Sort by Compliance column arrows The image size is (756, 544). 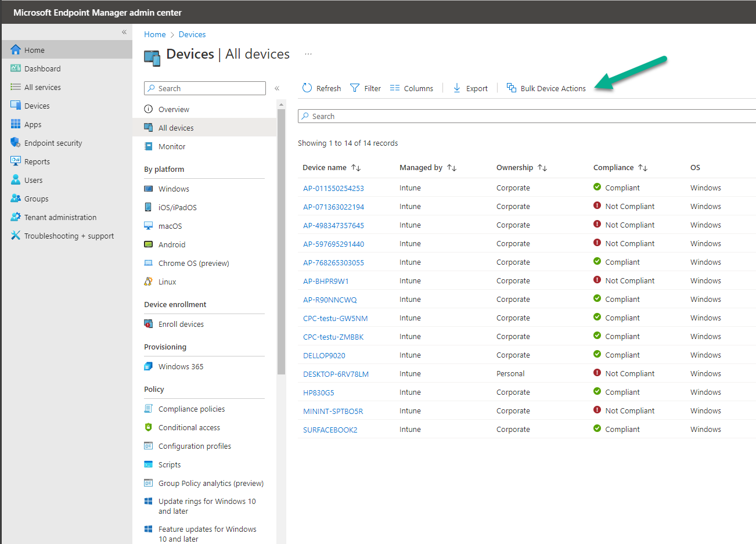643,168
